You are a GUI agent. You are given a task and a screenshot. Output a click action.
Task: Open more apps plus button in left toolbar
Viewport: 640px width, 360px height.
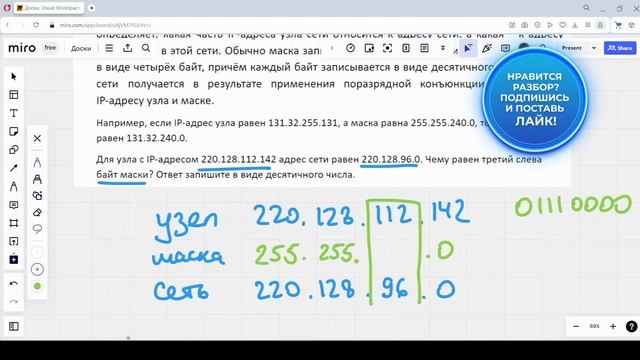click(x=13, y=260)
